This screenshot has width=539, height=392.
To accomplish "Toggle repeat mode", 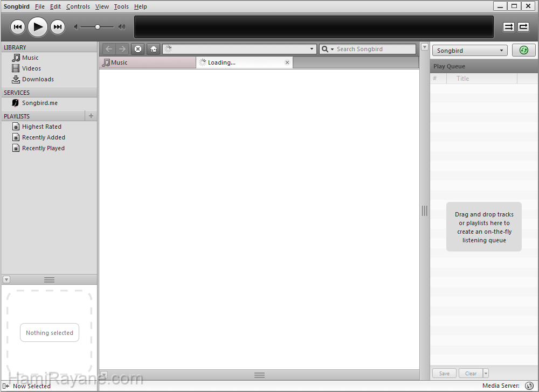I will [x=523, y=27].
